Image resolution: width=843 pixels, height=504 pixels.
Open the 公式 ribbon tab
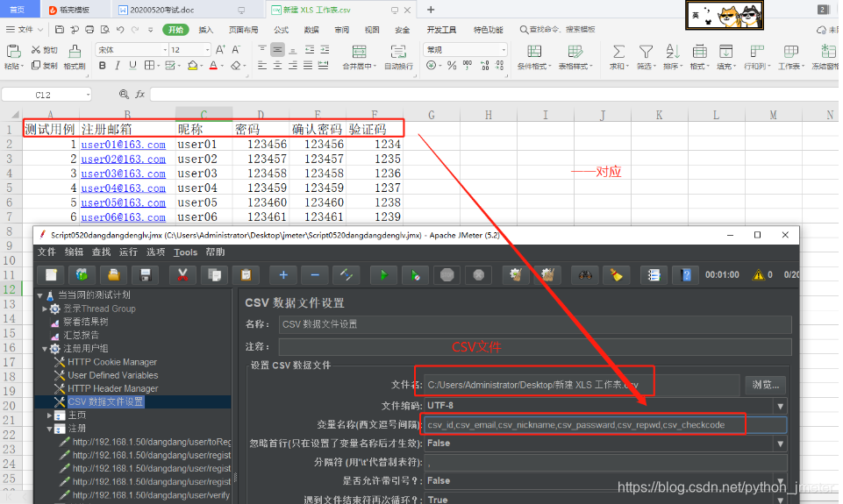282,30
